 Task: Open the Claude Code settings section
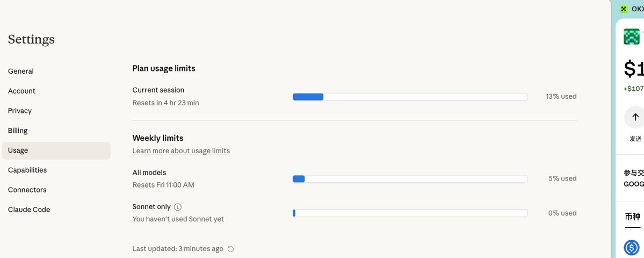click(29, 210)
